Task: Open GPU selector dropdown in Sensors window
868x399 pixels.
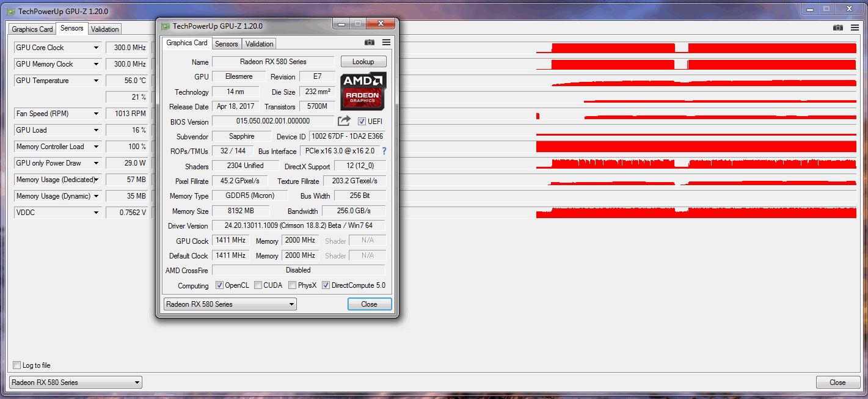Action: [76, 383]
